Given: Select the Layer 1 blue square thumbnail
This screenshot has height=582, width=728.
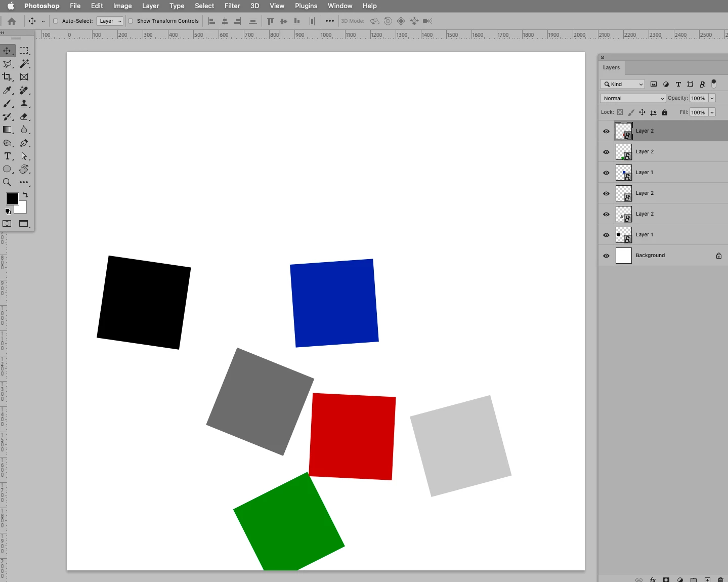Looking at the screenshot, I should (x=623, y=173).
